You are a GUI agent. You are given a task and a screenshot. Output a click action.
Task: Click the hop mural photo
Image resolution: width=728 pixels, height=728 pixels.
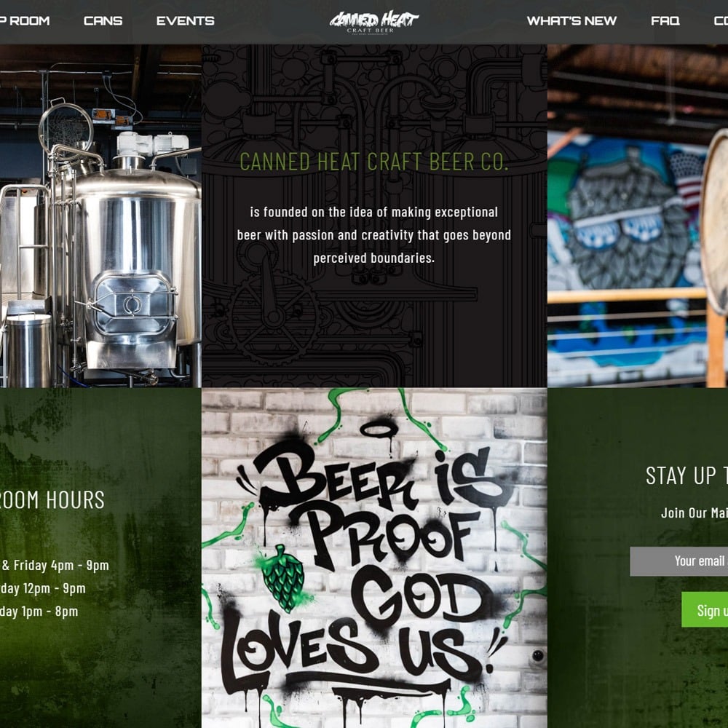[638, 216]
